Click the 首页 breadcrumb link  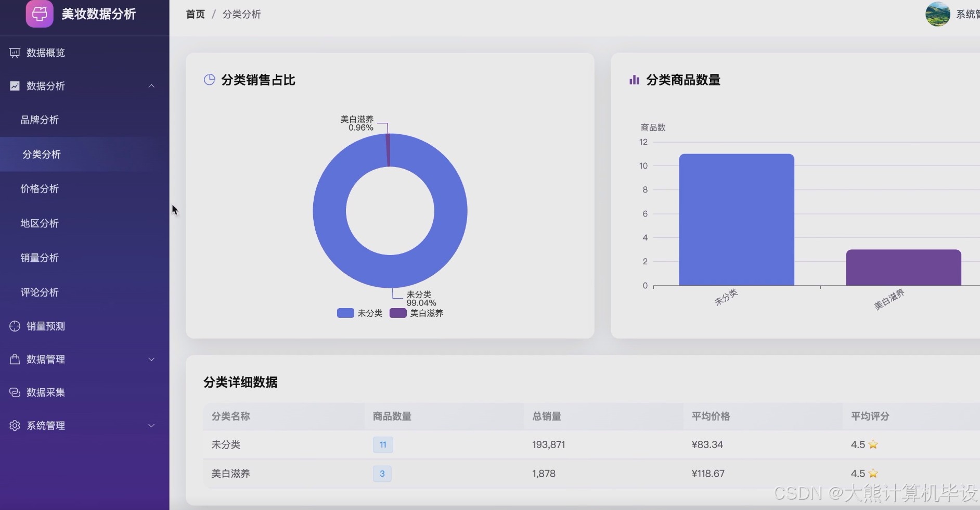195,14
